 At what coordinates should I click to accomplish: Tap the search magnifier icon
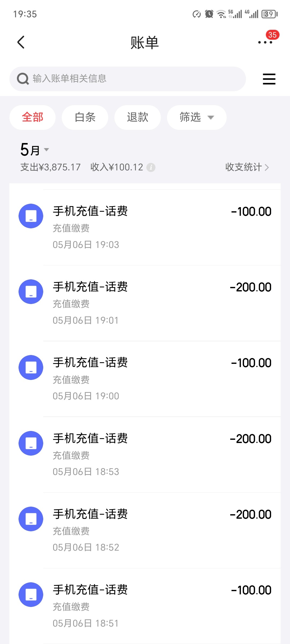click(x=23, y=79)
